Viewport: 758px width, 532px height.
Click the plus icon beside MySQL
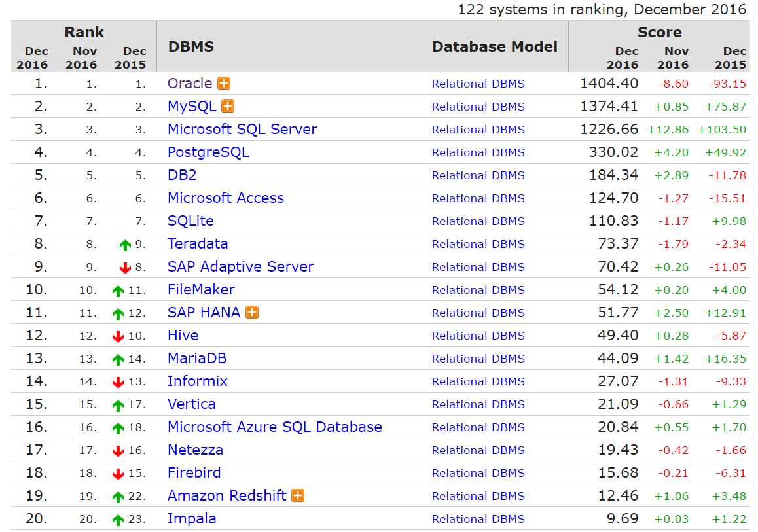coord(228,106)
